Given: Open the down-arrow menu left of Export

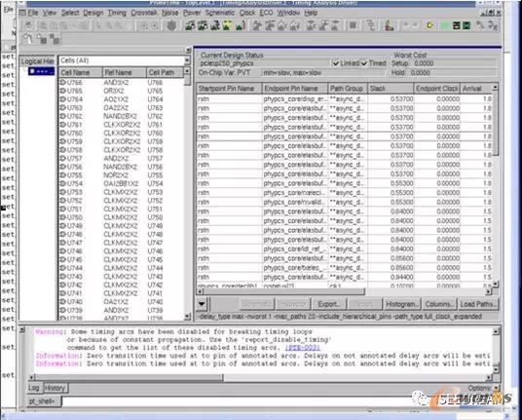Looking at the screenshot, I should [202, 304].
